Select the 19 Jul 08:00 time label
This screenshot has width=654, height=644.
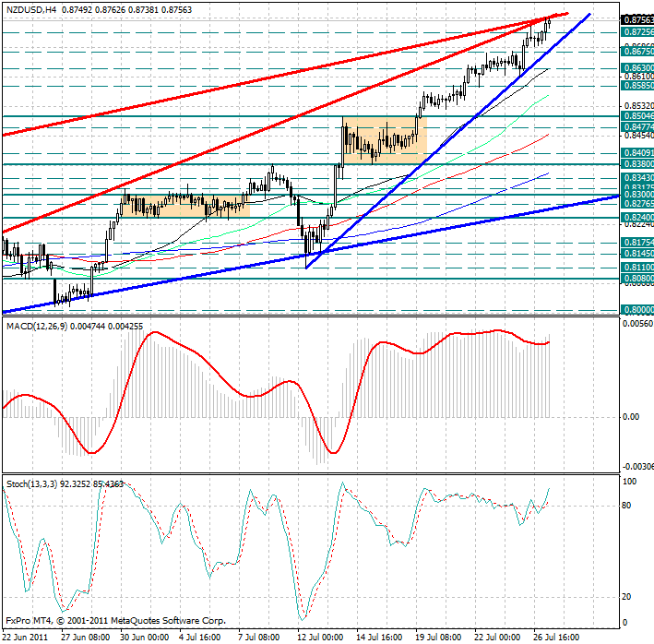438,638
